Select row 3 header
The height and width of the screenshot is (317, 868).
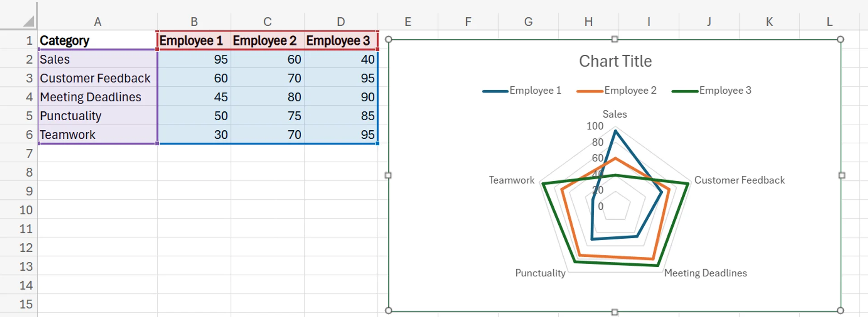point(19,78)
